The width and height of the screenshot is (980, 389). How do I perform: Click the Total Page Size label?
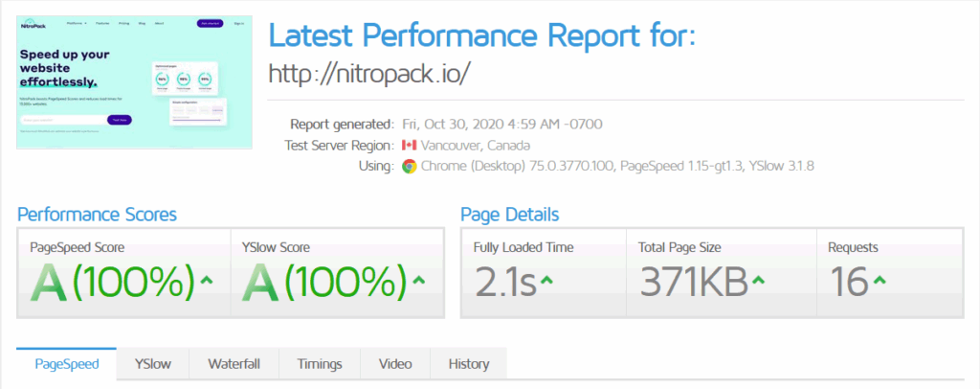tap(679, 247)
